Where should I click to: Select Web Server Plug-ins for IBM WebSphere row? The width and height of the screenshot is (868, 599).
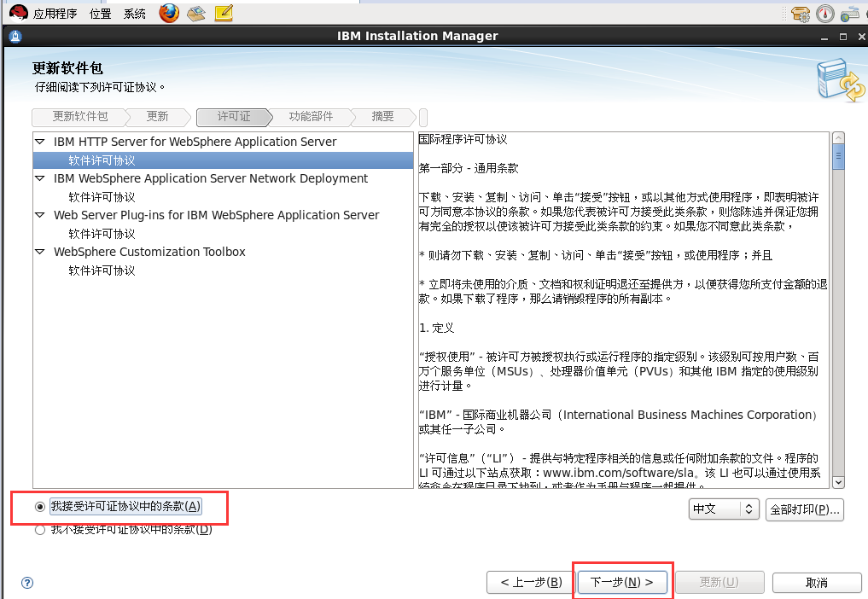point(217,215)
